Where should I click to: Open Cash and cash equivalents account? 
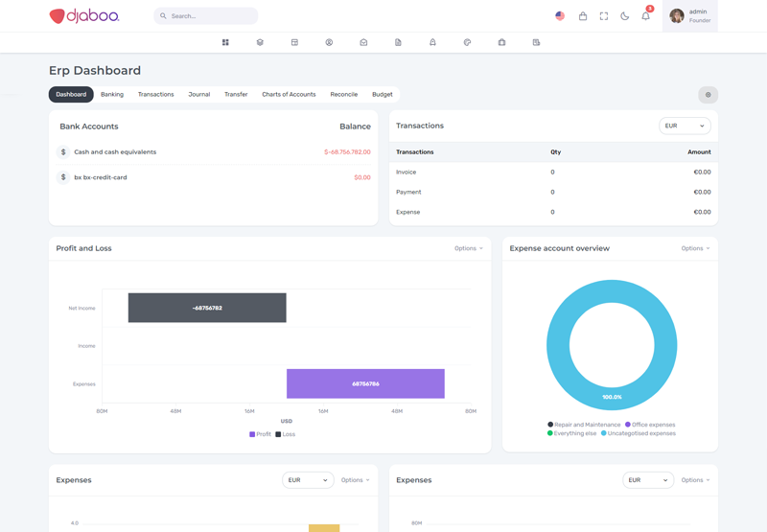pos(115,152)
